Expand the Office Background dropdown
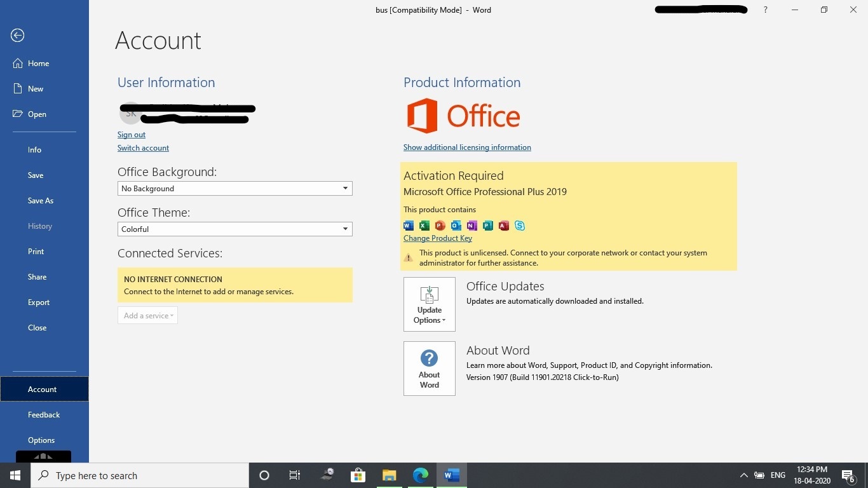Image resolution: width=868 pixels, height=488 pixels. coord(235,189)
